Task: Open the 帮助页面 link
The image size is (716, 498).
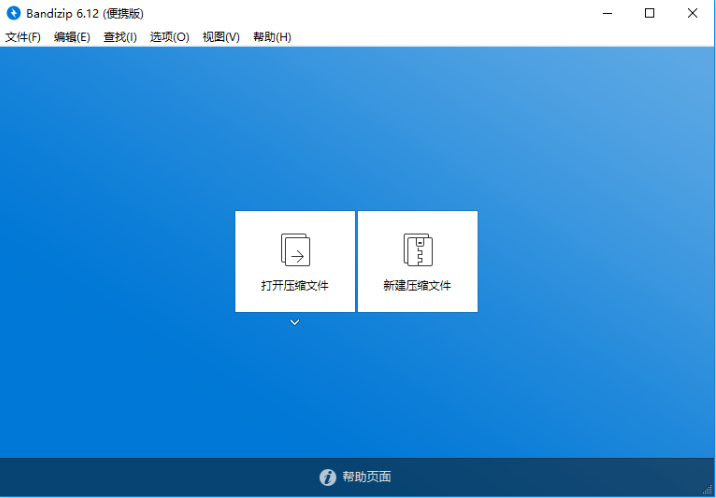Action: point(367,477)
